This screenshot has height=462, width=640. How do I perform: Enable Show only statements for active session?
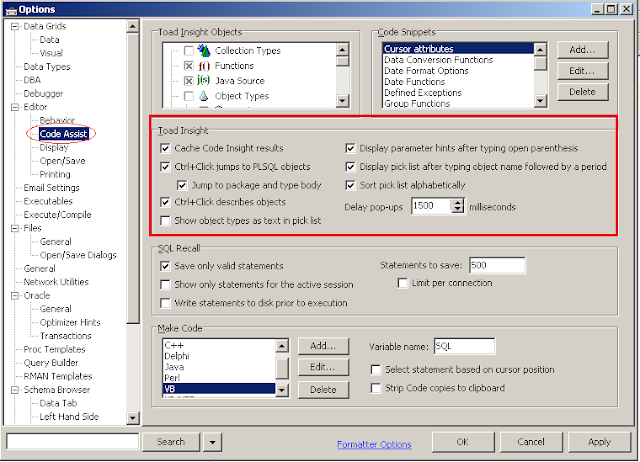[165, 284]
